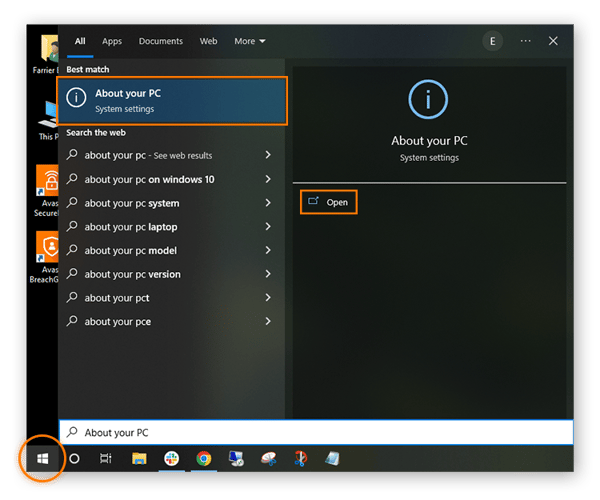Click the search magnifier in the search box
Viewport: 600px width, 500px height.
coord(72,432)
